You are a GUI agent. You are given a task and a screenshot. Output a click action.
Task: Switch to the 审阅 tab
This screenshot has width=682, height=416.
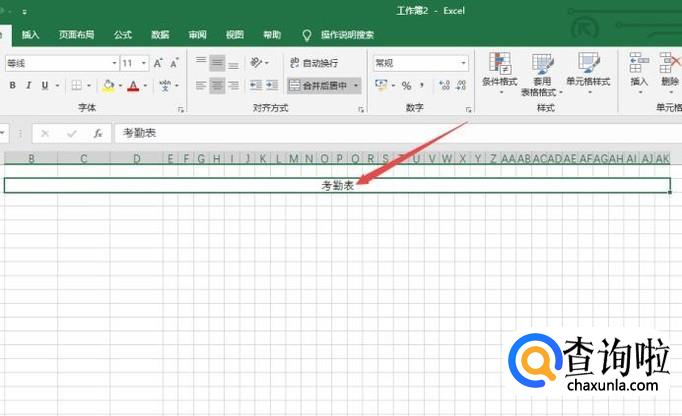click(x=197, y=35)
